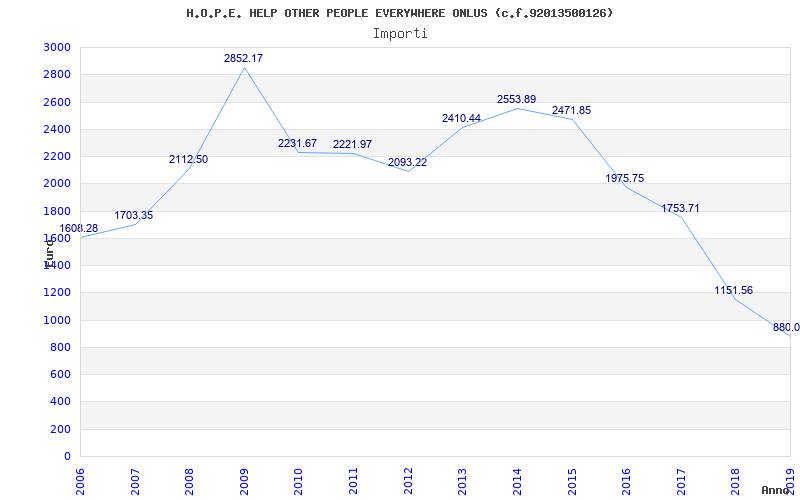Click the x-axis year 2009
Screen dimensions: 800x500
[244, 480]
